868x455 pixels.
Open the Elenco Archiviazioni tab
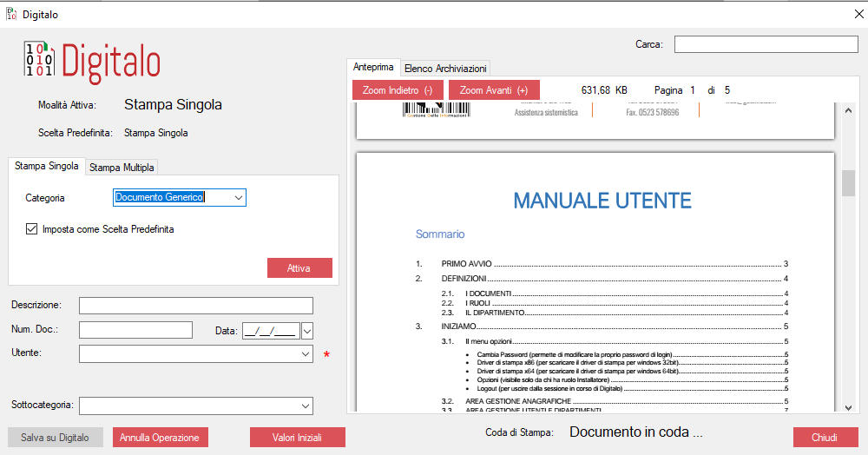tap(445, 68)
